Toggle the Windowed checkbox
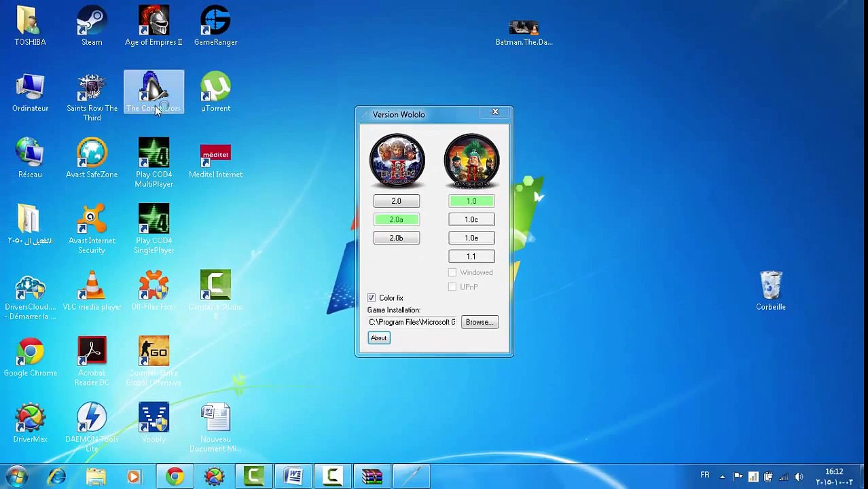868x489 pixels. (x=452, y=272)
